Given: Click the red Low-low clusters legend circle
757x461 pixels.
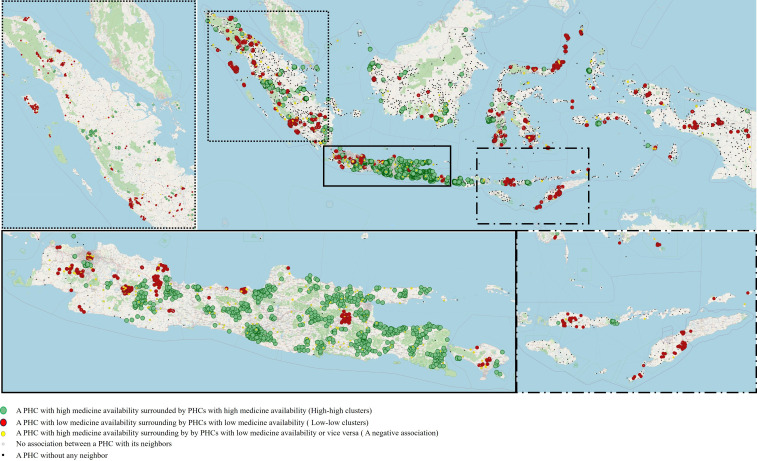Looking at the screenshot, I should coord(4,422).
